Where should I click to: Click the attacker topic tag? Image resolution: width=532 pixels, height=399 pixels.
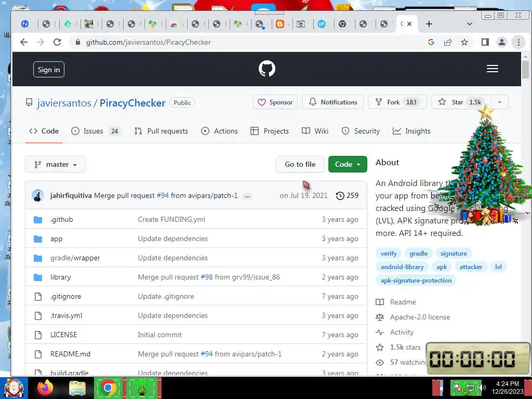point(471,267)
